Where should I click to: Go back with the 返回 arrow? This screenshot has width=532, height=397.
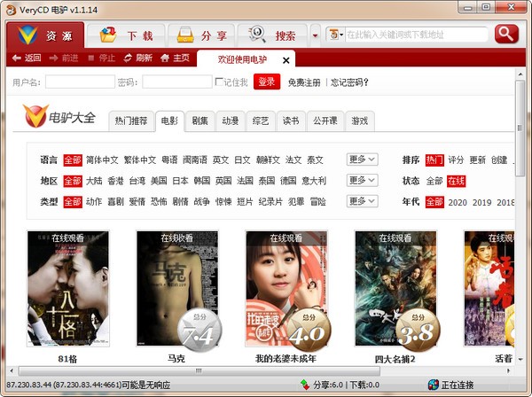[27, 58]
